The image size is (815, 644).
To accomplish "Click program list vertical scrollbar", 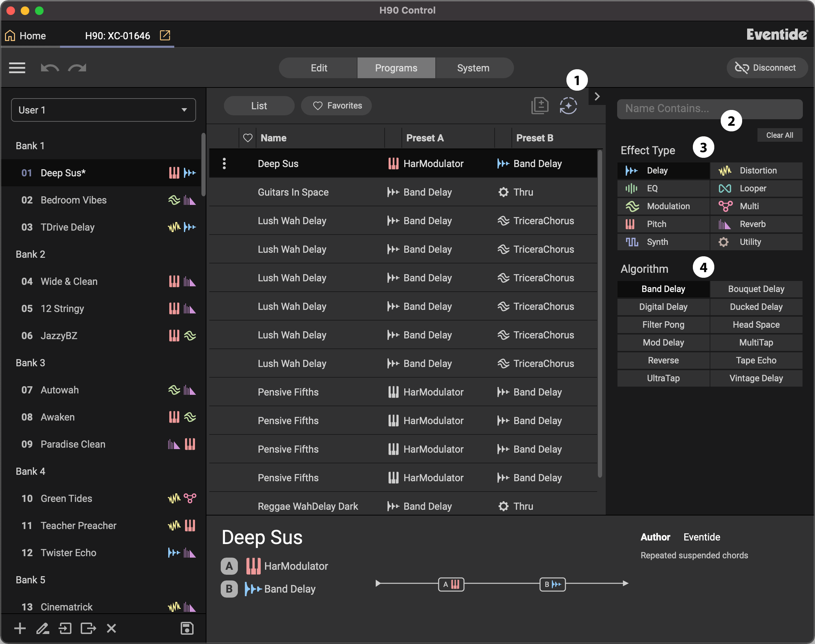I will 203,165.
